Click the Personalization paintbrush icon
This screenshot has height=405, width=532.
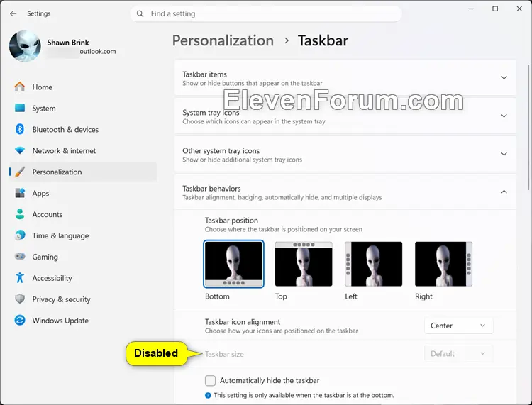[20, 172]
